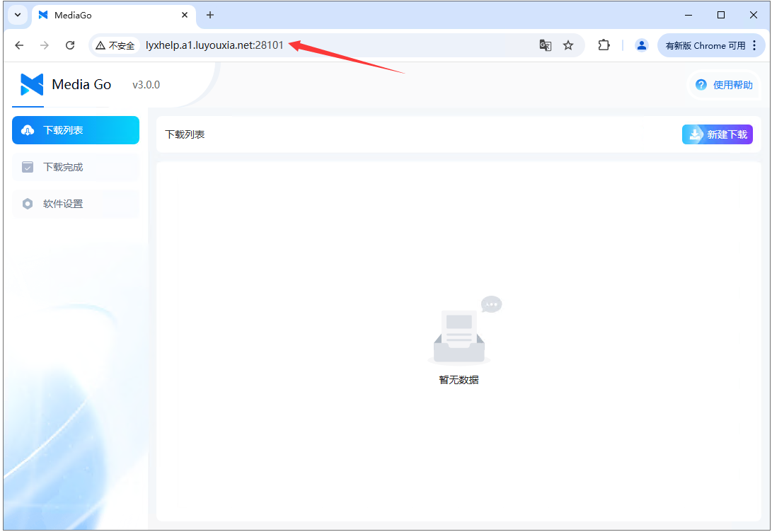The height and width of the screenshot is (532, 772).
Task: Click the empty inbox illustration
Action: 465,329
